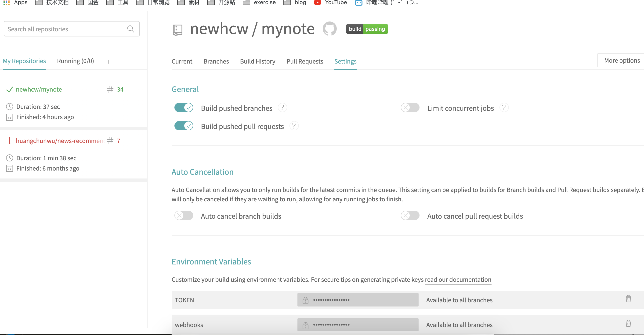Click red exclamation icon for huangchunwu repo

[10, 141]
